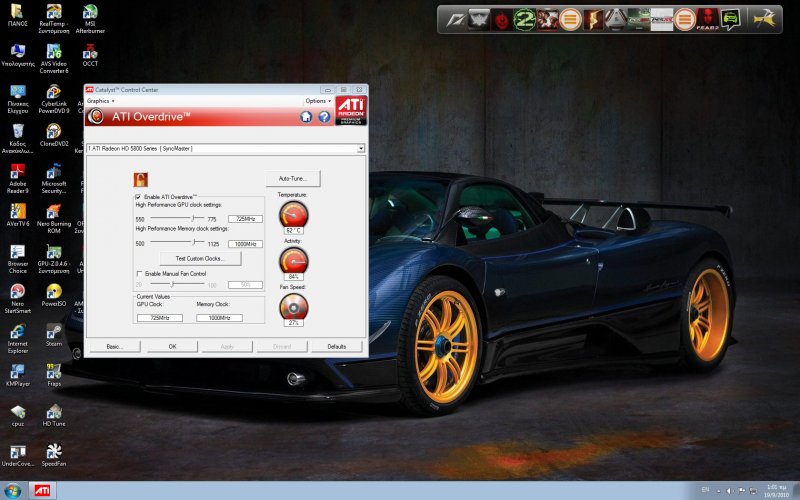Click the Auto-Tune button

292,178
